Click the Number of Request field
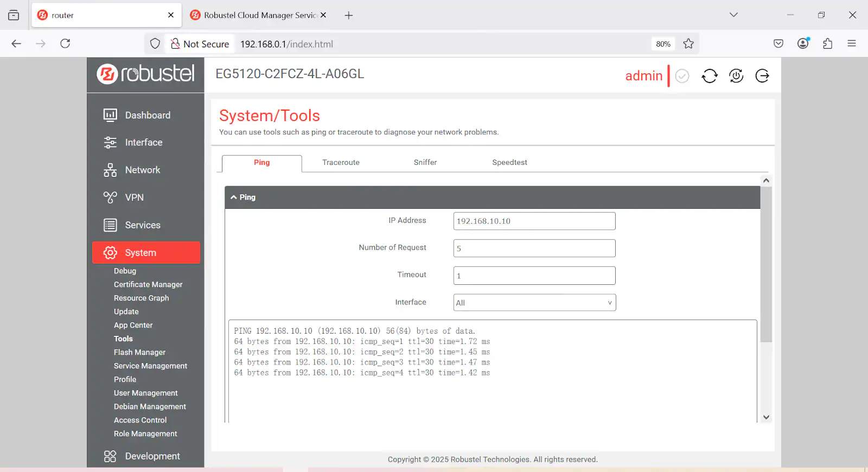The height and width of the screenshot is (472, 868). (x=534, y=248)
